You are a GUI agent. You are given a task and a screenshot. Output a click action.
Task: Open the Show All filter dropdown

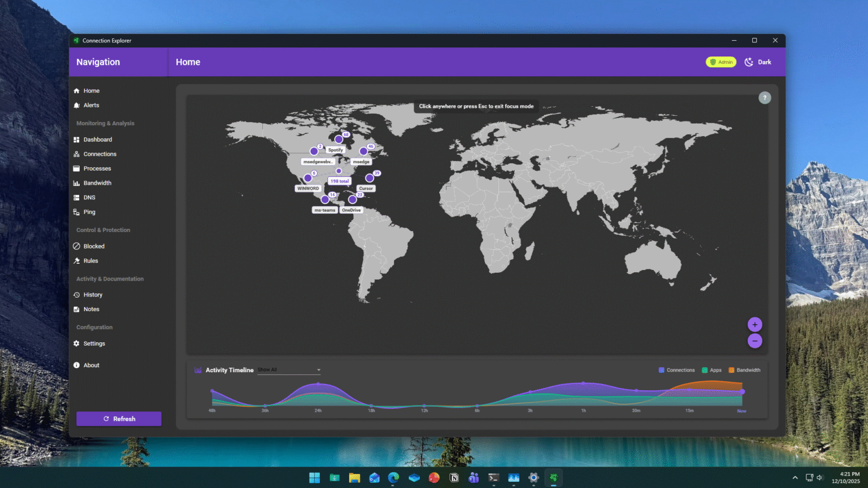(289, 369)
